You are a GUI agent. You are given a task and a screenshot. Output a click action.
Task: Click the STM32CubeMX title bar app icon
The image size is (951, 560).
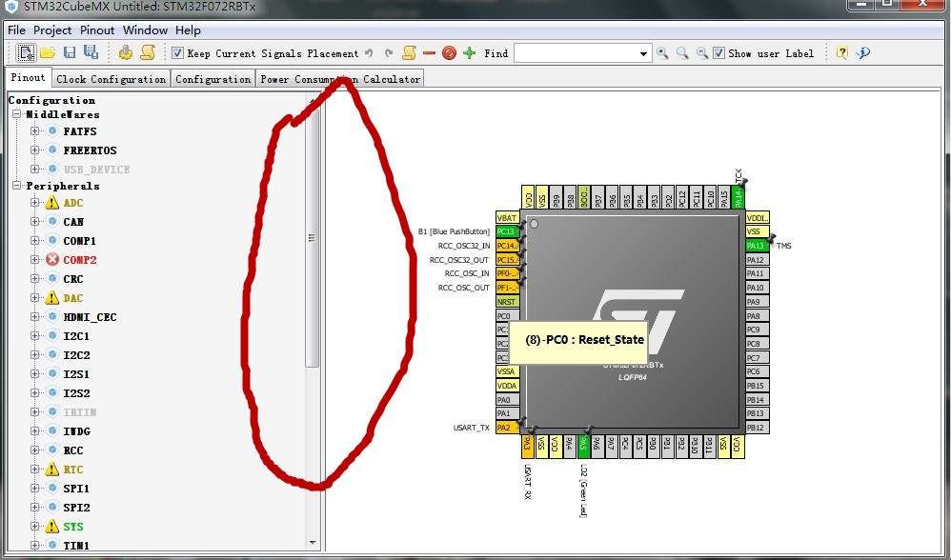(10, 7)
